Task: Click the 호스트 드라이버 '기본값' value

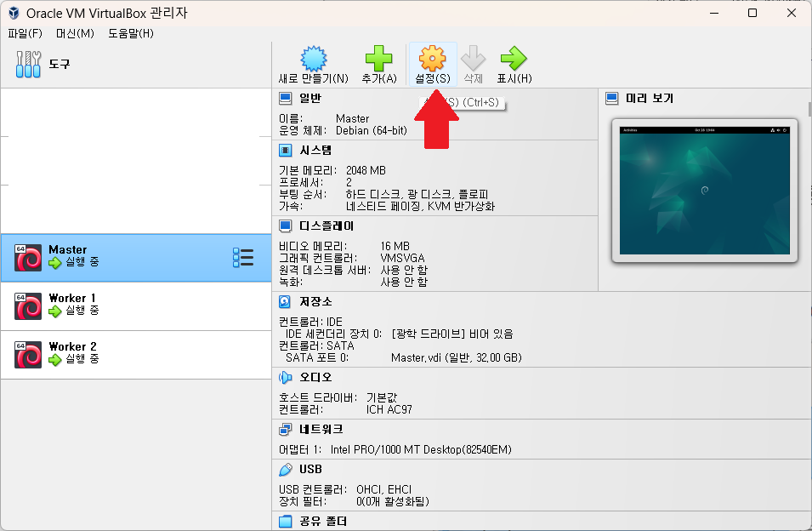Action: point(382,398)
